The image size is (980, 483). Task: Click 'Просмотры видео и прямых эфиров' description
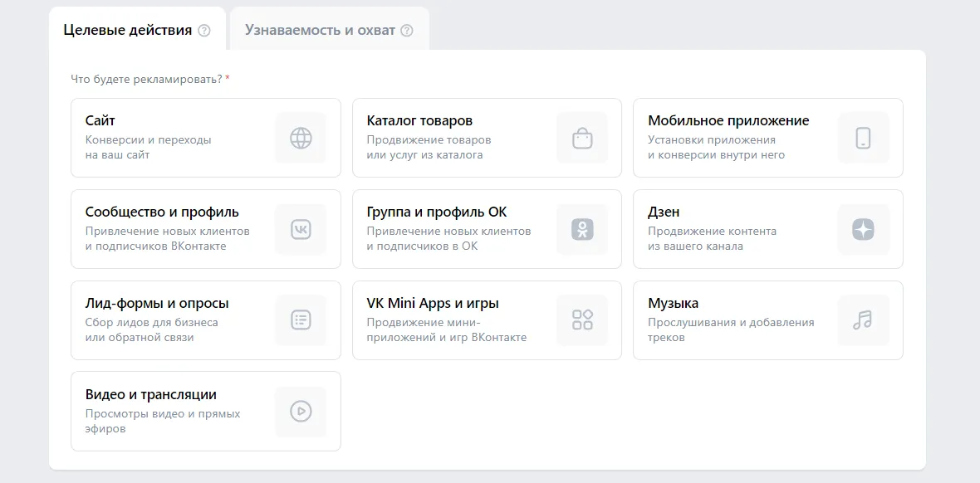coord(163,421)
